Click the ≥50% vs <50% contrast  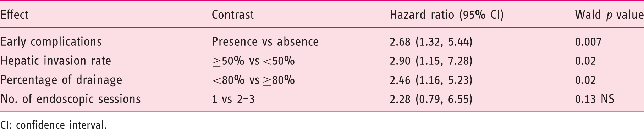[253, 61]
